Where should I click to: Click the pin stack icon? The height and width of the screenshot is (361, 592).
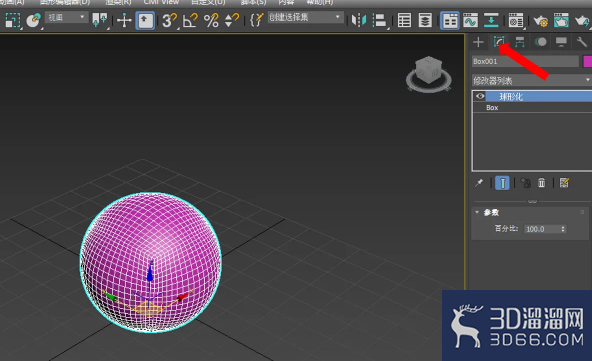tap(479, 183)
